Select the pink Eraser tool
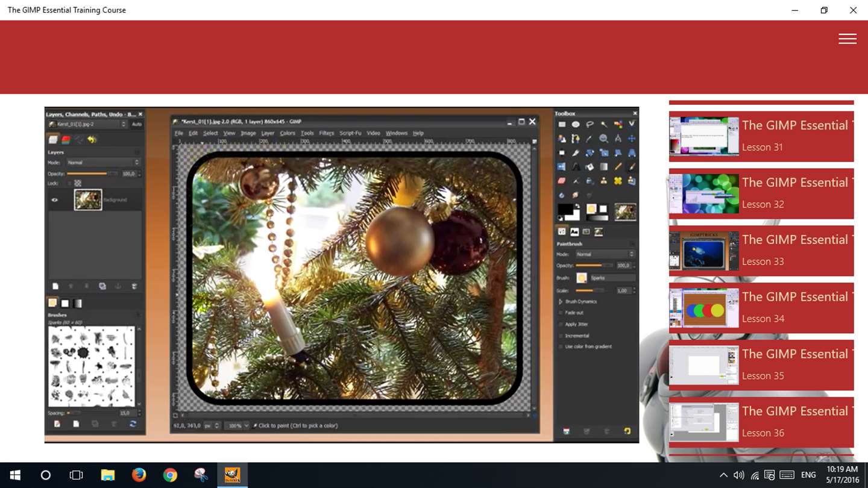 pos(562,181)
